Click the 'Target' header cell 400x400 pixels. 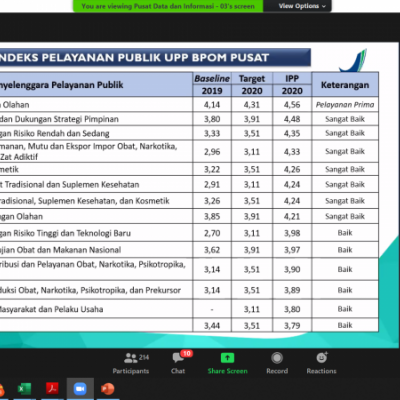coord(252,78)
